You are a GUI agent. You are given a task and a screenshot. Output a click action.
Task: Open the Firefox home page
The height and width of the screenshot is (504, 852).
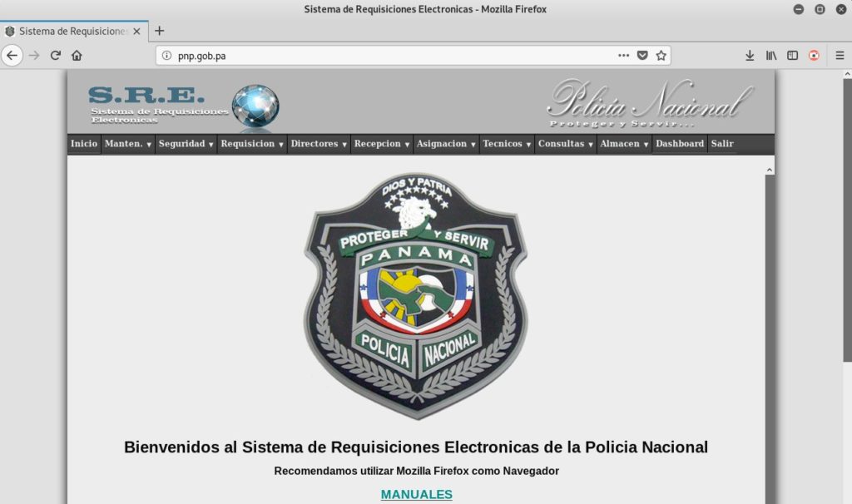(77, 56)
